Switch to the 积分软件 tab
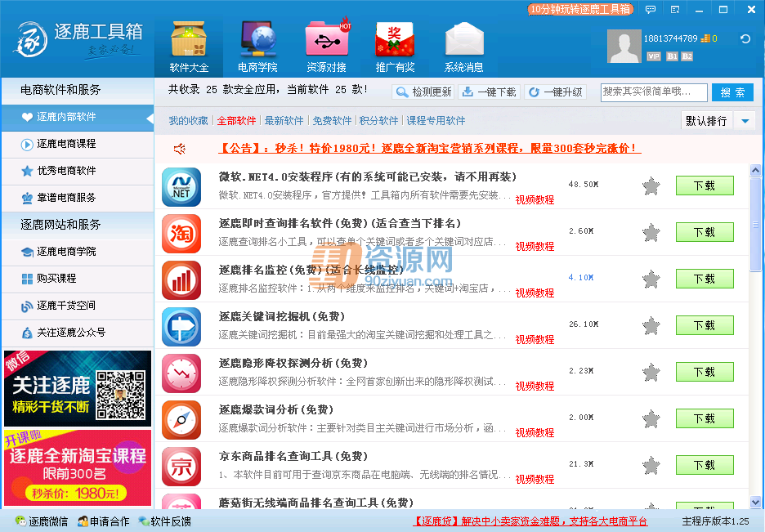 pos(378,120)
